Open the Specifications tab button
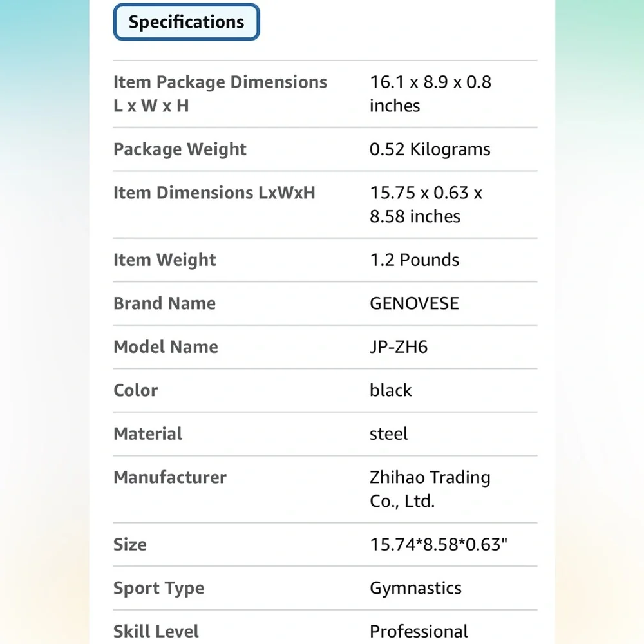The image size is (644, 644). point(187,22)
